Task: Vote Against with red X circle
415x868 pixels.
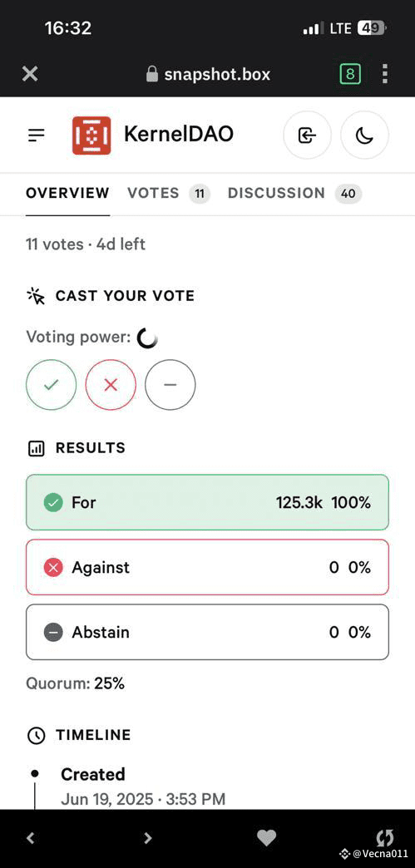Action: click(111, 385)
